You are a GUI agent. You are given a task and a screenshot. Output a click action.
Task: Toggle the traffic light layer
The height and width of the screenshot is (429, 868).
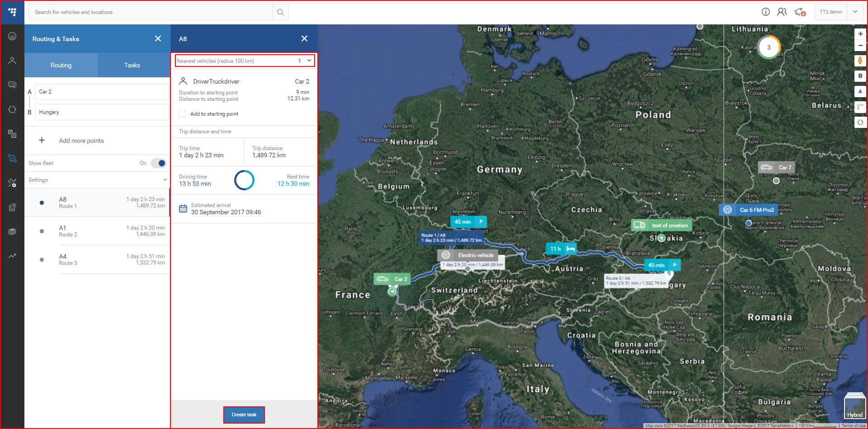tap(860, 76)
